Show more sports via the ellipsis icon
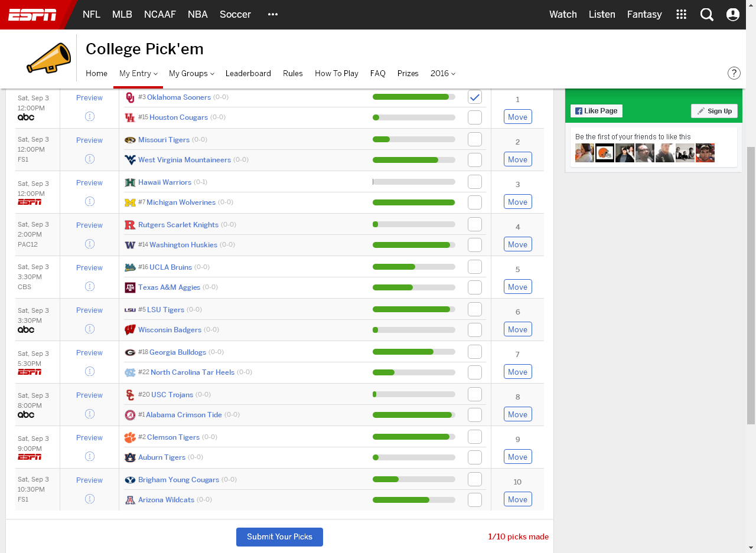This screenshot has height=553, width=756. point(272,15)
